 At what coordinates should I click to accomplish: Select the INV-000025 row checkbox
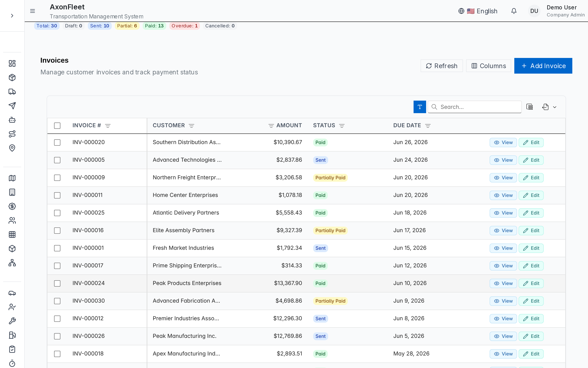point(57,213)
